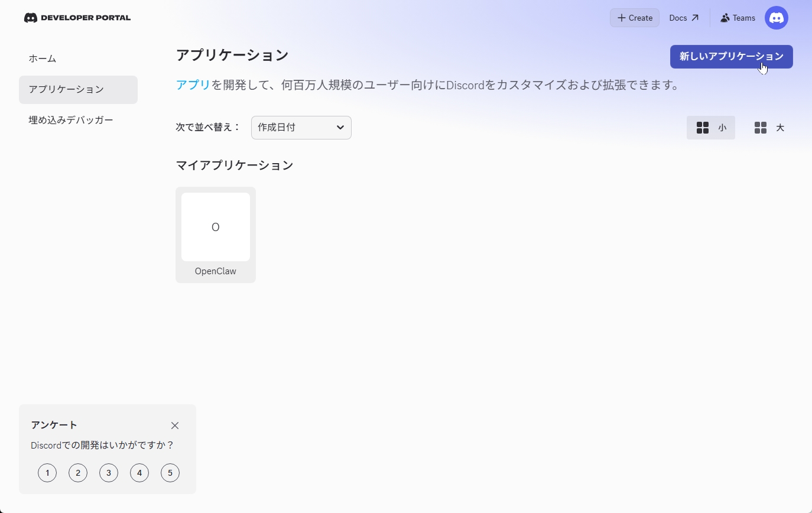Go to ホーム in the sidebar

click(78, 59)
